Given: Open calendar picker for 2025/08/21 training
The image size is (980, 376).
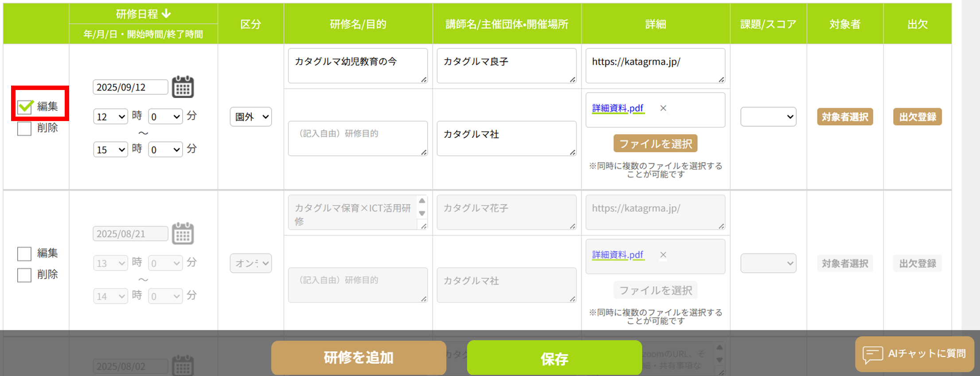Looking at the screenshot, I should 183,233.
